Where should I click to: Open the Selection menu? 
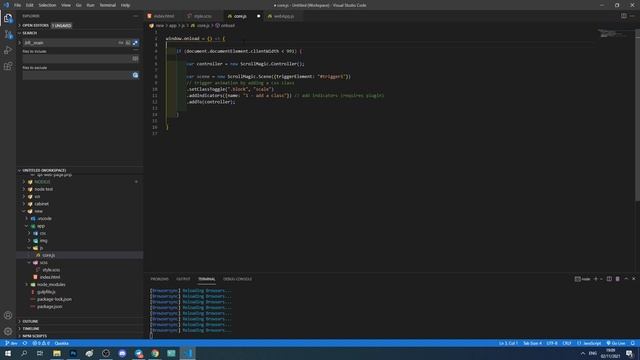pos(47,5)
